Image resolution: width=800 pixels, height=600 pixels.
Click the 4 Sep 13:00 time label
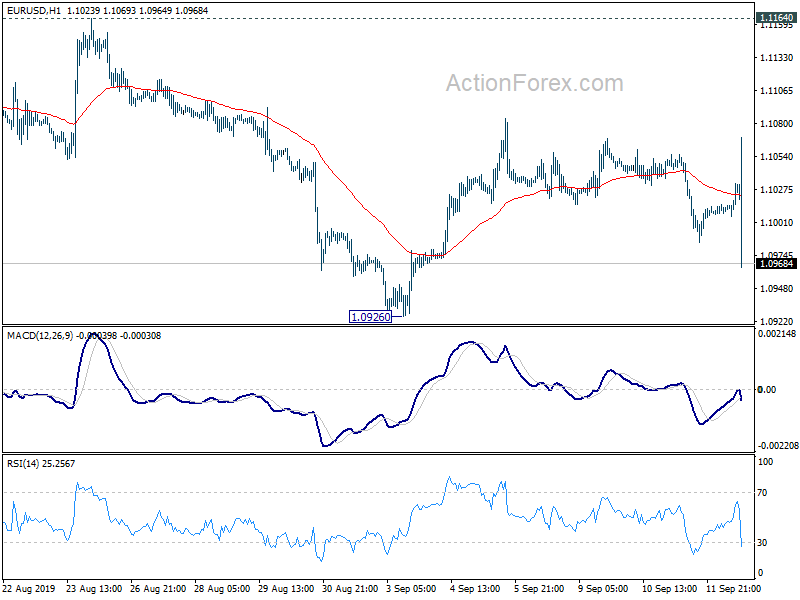pos(475,589)
